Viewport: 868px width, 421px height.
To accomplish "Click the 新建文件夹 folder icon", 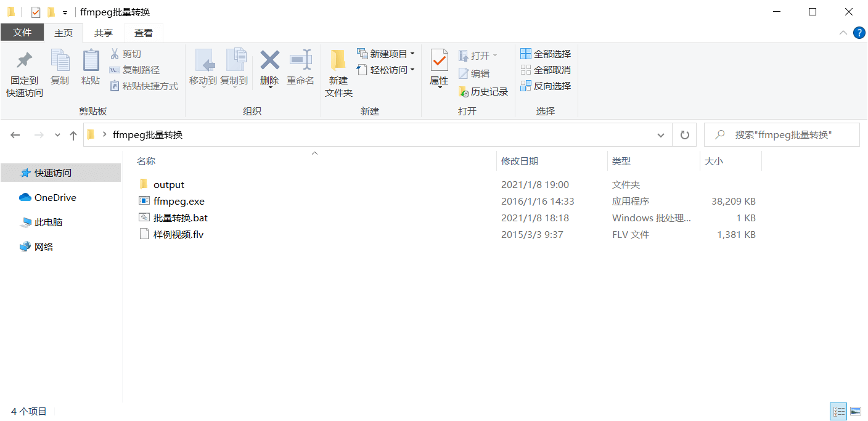I will [x=338, y=61].
